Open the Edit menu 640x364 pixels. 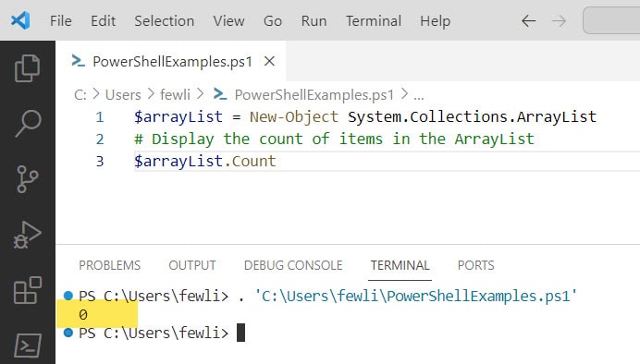[103, 21]
